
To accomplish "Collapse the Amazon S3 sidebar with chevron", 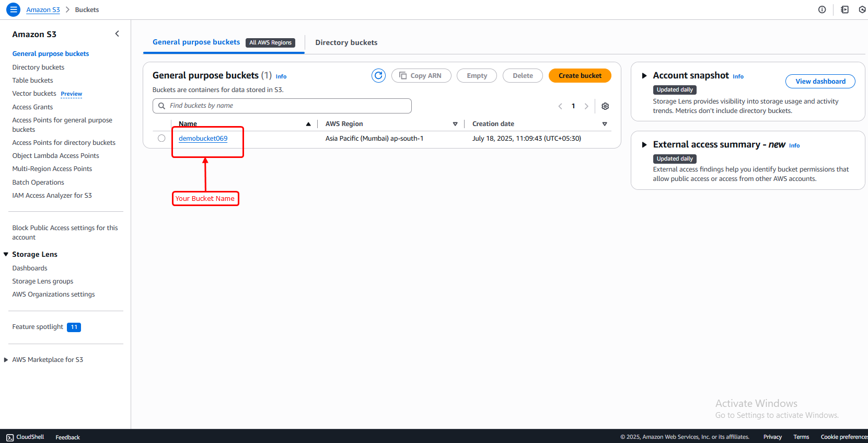I will (117, 34).
